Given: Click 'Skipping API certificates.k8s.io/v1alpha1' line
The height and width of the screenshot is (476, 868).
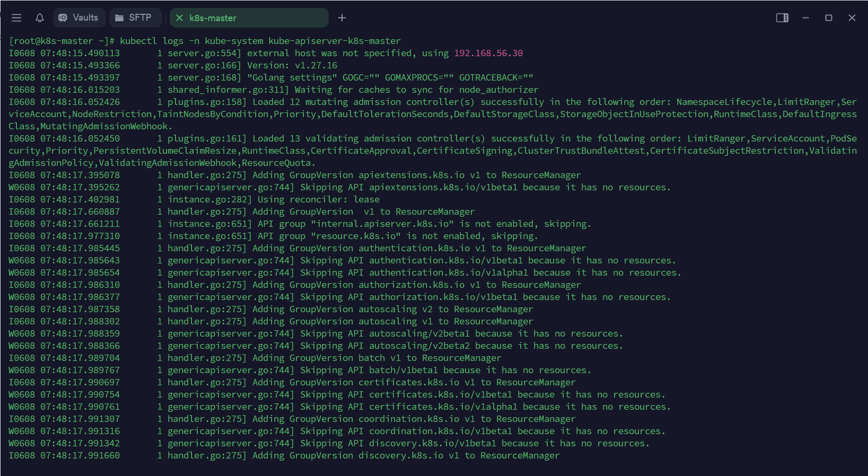Looking at the screenshot, I should (340, 407).
